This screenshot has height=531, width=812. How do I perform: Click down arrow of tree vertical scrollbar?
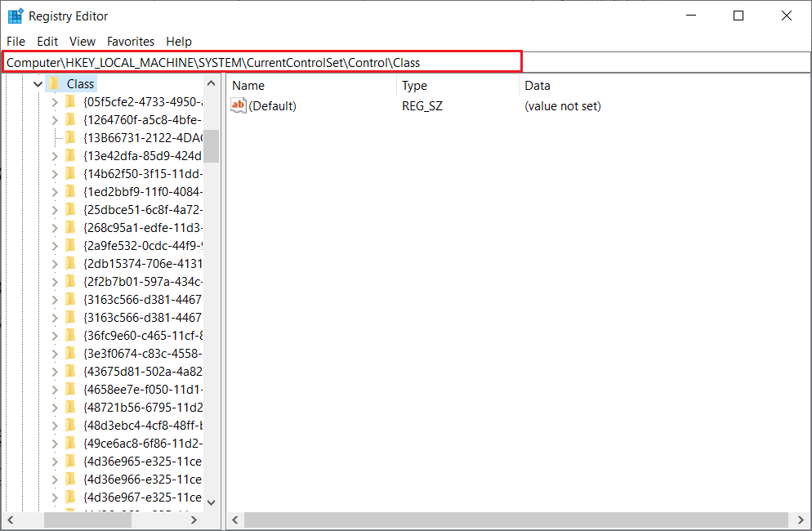212,502
